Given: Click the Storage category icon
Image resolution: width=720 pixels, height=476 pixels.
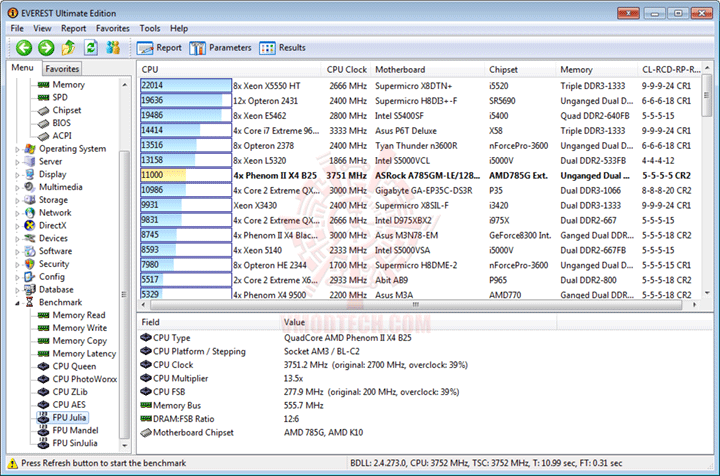Looking at the screenshot, I should tap(30, 200).
